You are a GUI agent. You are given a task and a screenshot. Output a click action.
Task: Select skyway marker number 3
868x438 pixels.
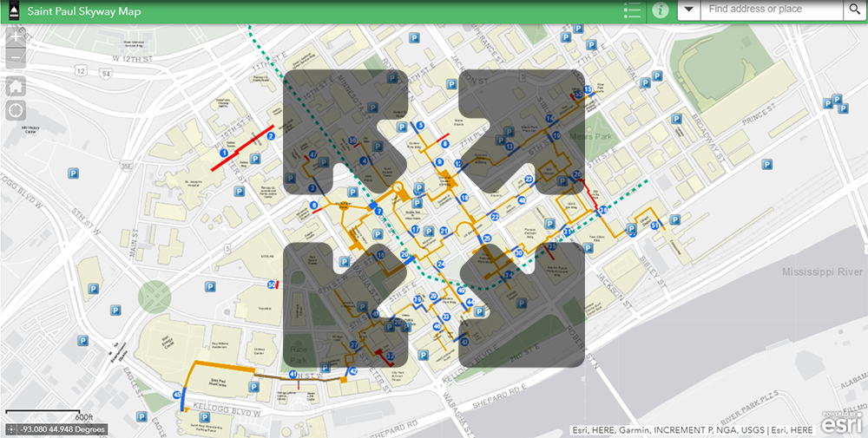pyautogui.click(x=312, y=188)
